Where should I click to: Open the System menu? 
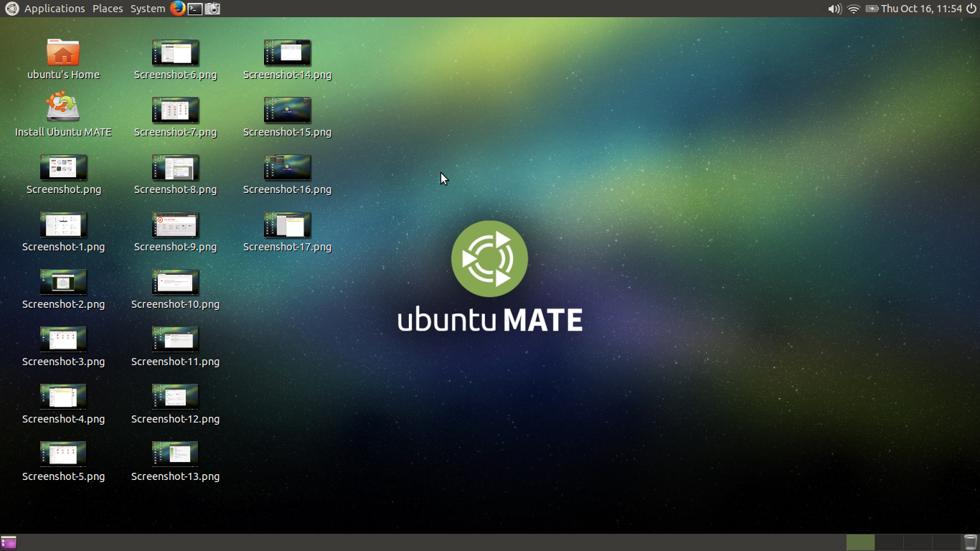(x=148, y=9)
